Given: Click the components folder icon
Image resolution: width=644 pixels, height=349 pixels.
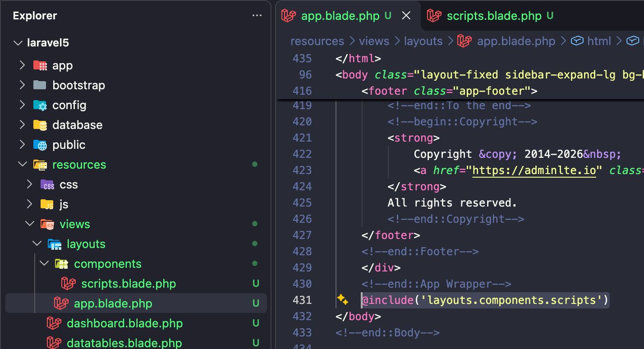Looking at the screenshot, I should (x=61, y=264).
